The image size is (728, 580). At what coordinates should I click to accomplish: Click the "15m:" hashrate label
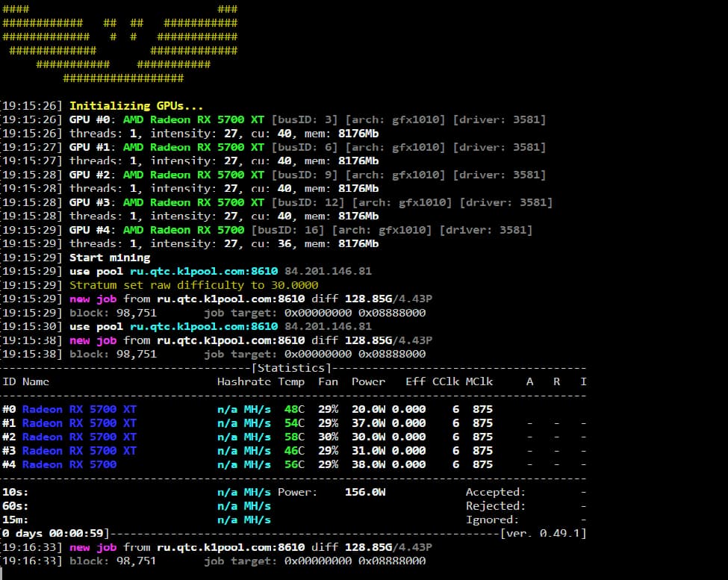tap(15, 520)
